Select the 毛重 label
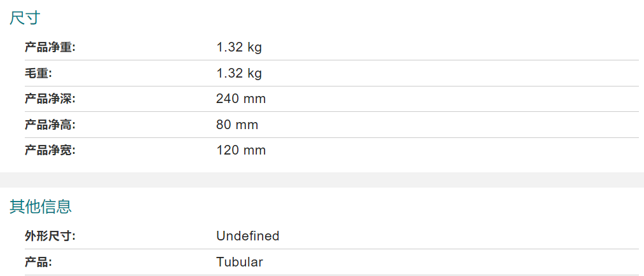This screenshot has height=276, width=644. tap(38, 73)
